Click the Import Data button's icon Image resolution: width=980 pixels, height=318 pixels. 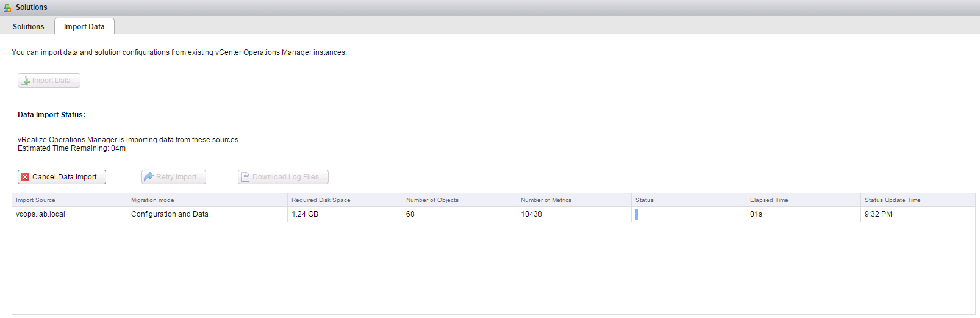point(26,81)
